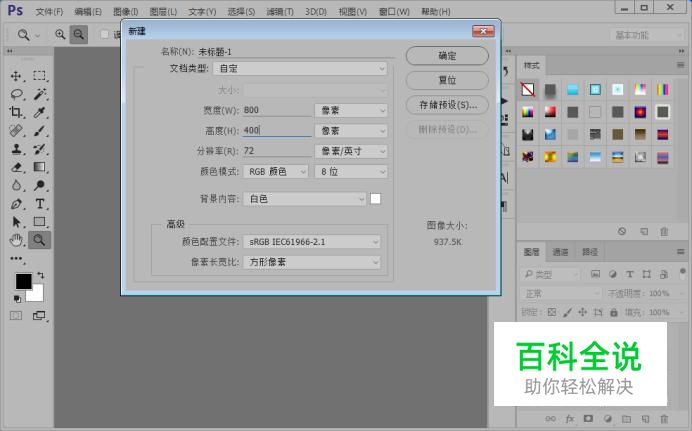Image resolution: width=692 pixels, height=431 pixels.
Task: Switch to the 路径 tab
Action: tap(590, 252)
